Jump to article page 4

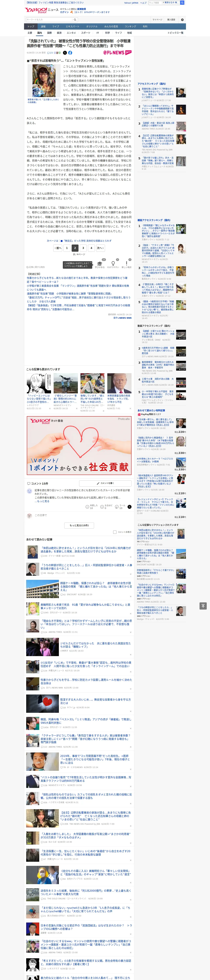pyautogui.click(x=91, y=248)
